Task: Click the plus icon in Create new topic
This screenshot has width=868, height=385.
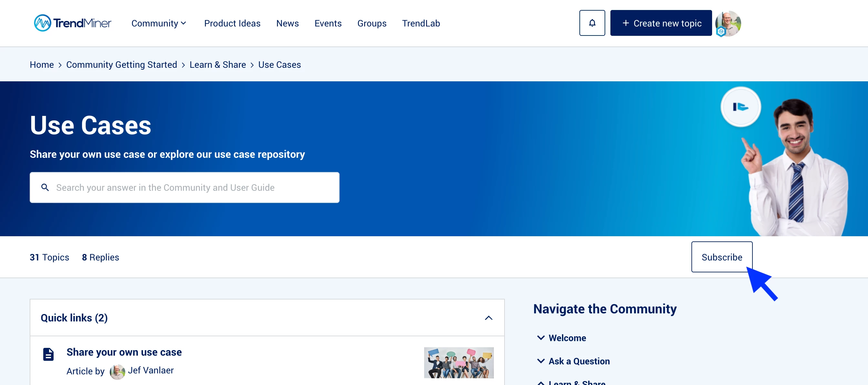Action: (x=625, y=23)
